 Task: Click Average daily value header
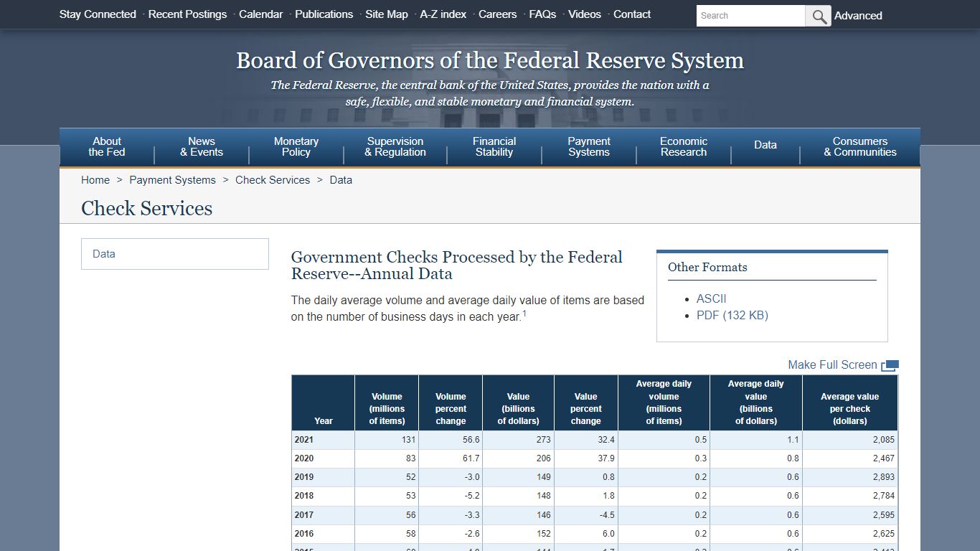pyautogui.click(x=756, y=402)
